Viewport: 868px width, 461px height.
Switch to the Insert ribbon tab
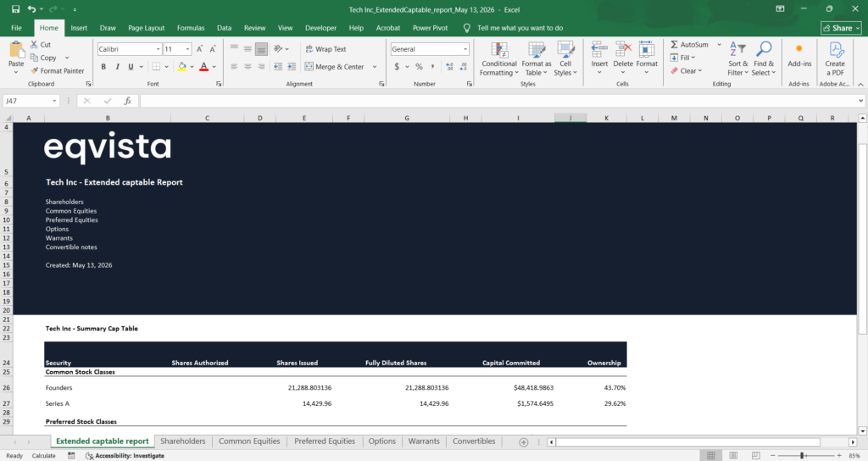(79, 28)
